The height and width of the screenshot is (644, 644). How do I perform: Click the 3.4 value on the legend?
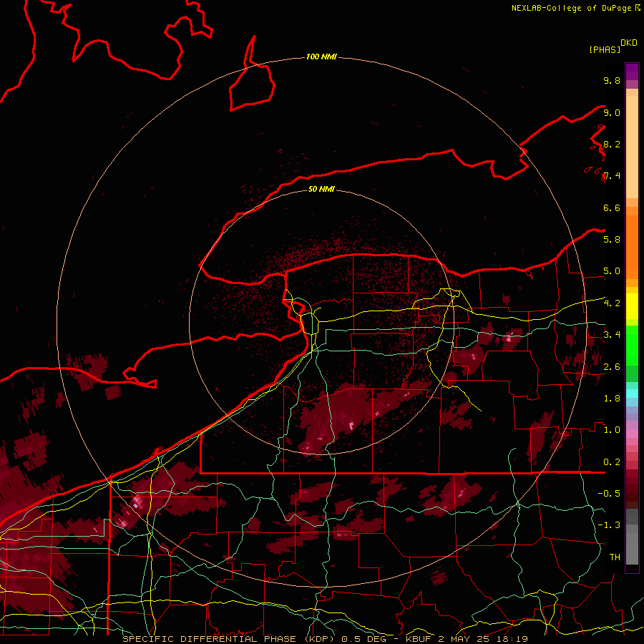[612, 335]
